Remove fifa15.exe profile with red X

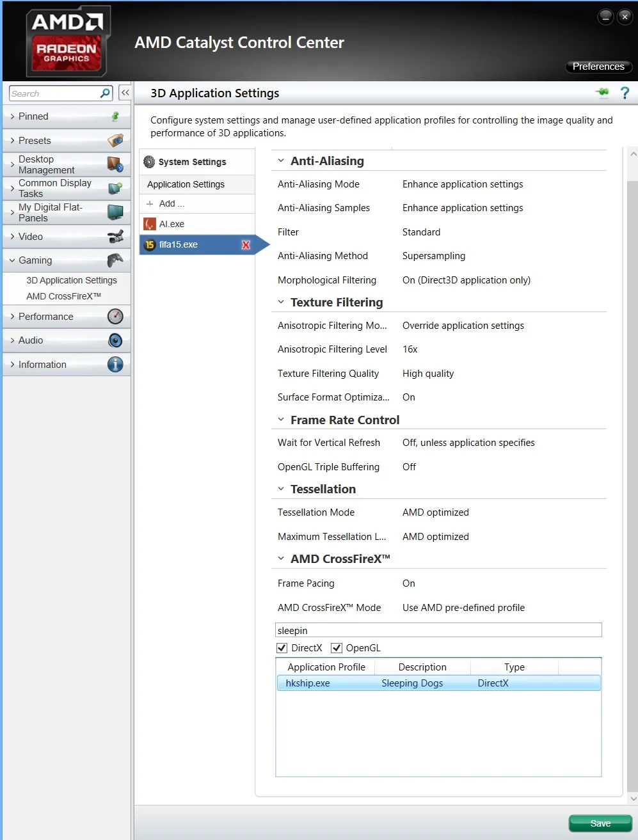246,245
